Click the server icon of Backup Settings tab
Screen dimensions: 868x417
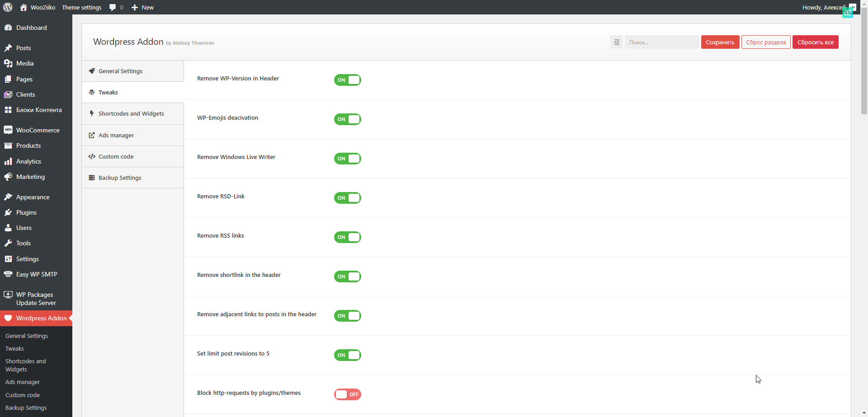pyautogui.click(x=92, y=178)
